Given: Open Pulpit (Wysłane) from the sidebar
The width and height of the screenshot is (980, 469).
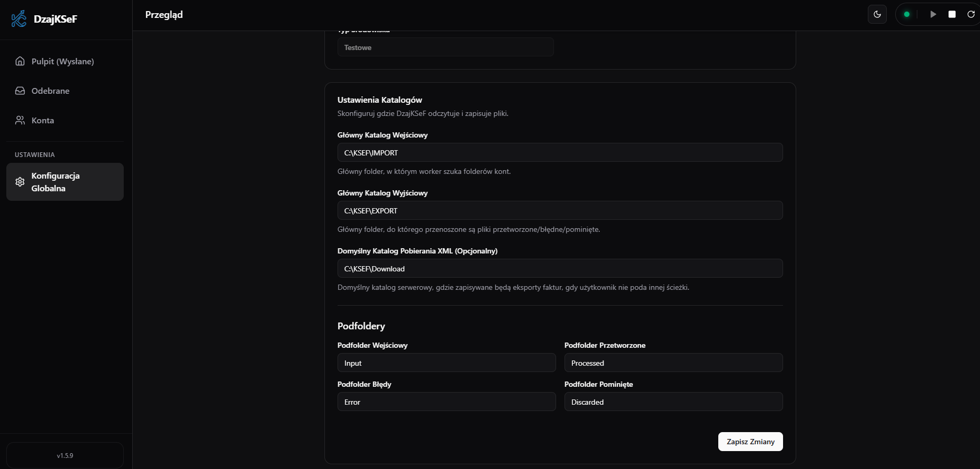Looking at the screenshot, I should coord(65,61).
